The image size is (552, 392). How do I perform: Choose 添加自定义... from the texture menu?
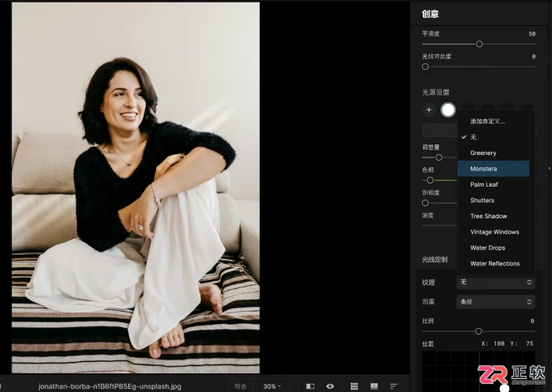pyautogui.click(x=488, y=122)
